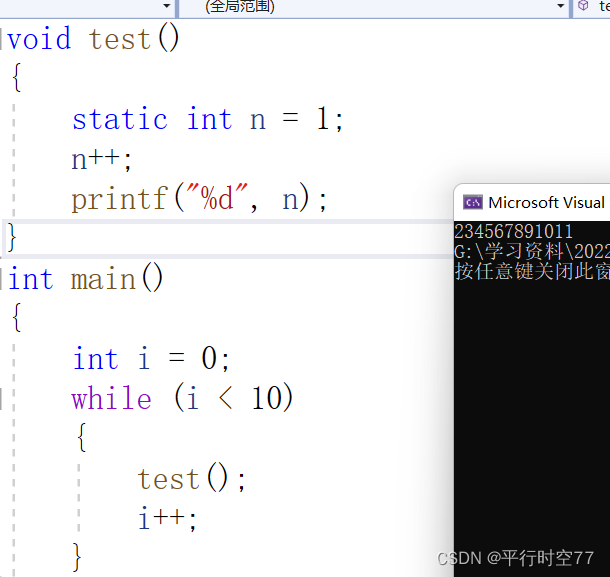Viewport: 610px width, 577px height.
Task: Click the console window icon in title bar
Action: tap(472, 202)
